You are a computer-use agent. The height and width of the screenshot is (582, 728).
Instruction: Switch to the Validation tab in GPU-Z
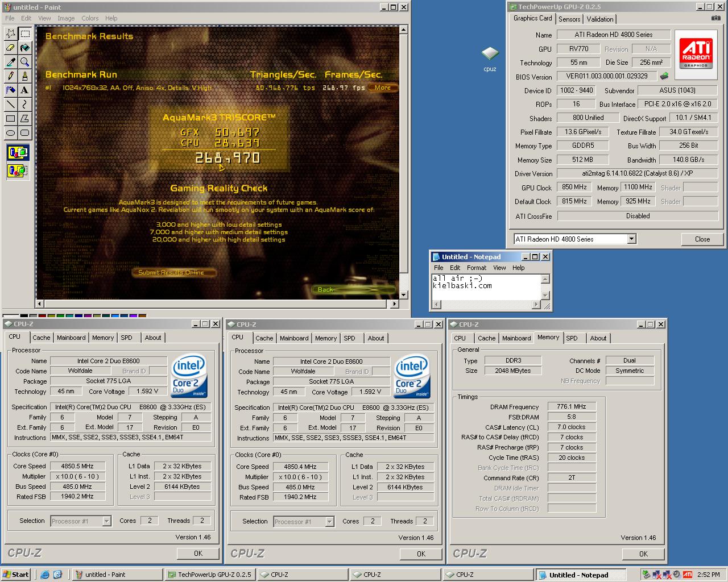coord(600,19)
